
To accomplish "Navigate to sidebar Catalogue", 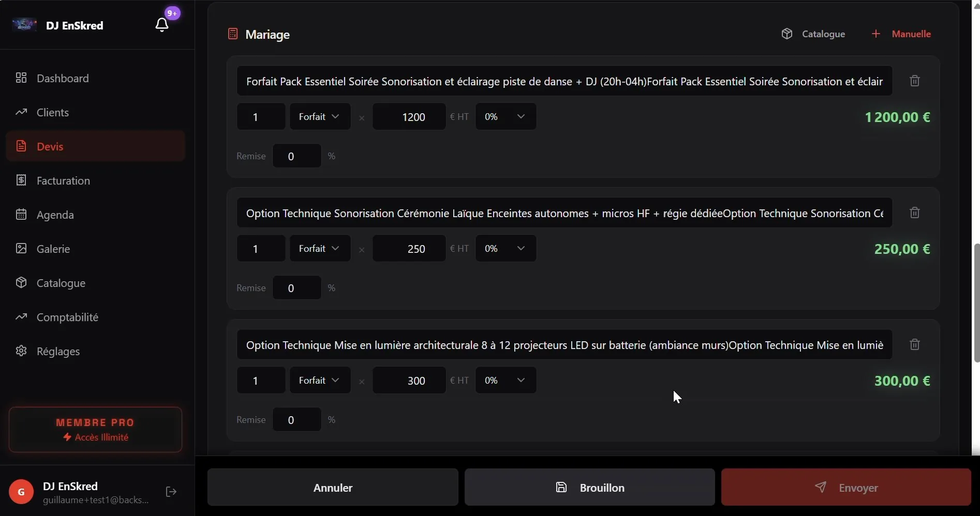I will [x=96, y=283].
